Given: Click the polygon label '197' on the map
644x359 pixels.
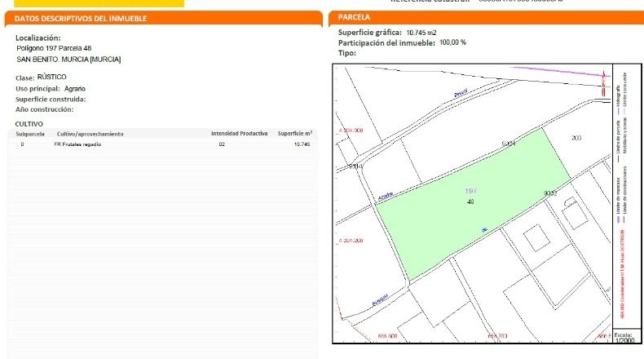Looking at the screenshot, I should click(470, 191).
